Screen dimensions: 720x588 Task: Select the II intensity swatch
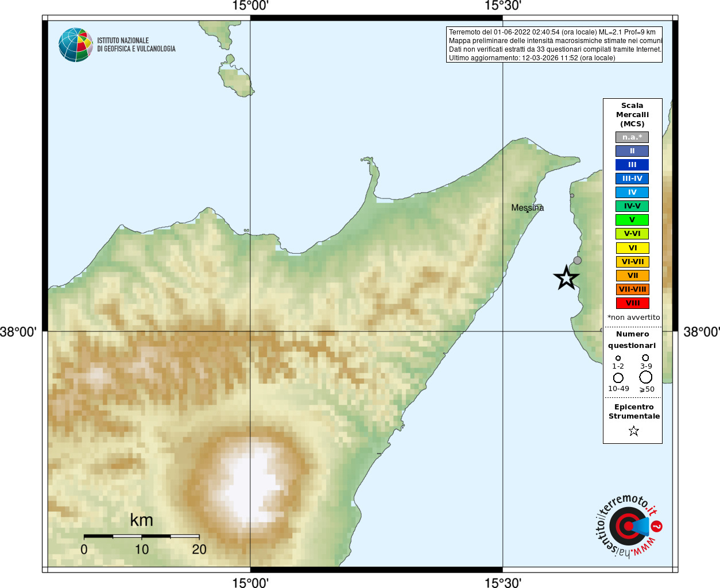pos(632,151)
